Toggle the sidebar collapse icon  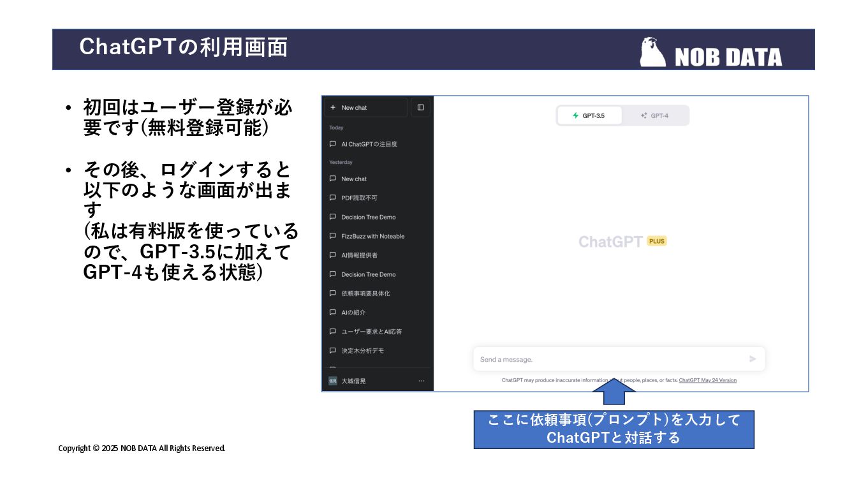click(420, 107)
